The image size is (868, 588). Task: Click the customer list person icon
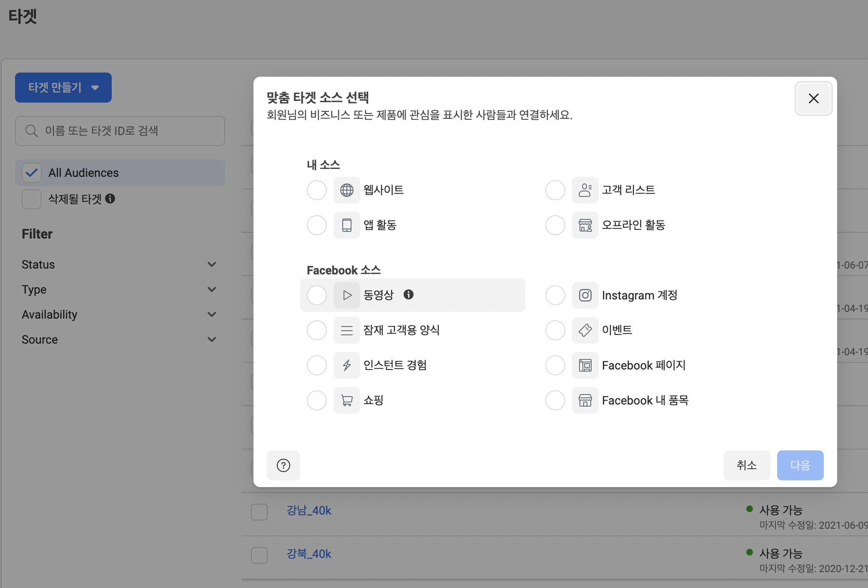[x=585, y=190]
